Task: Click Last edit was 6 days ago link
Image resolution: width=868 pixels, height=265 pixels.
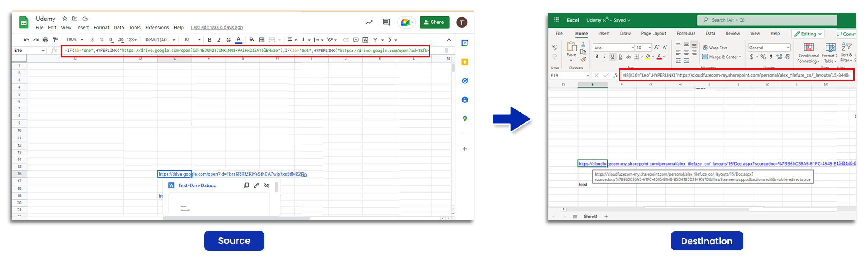Action: coord(217,27)
